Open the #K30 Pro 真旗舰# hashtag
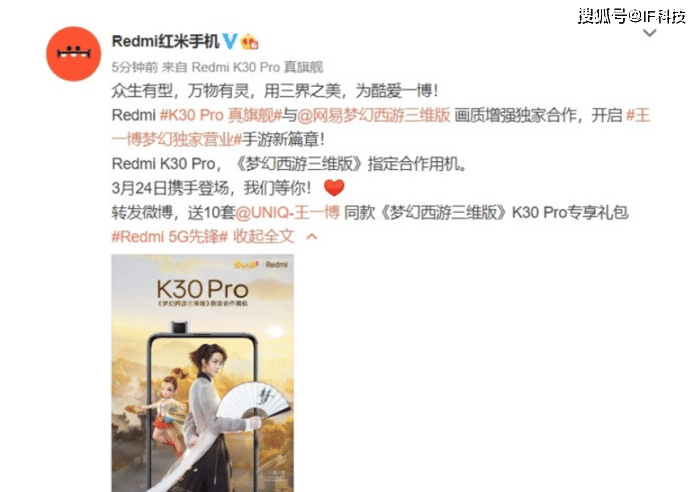 [221, 115]
